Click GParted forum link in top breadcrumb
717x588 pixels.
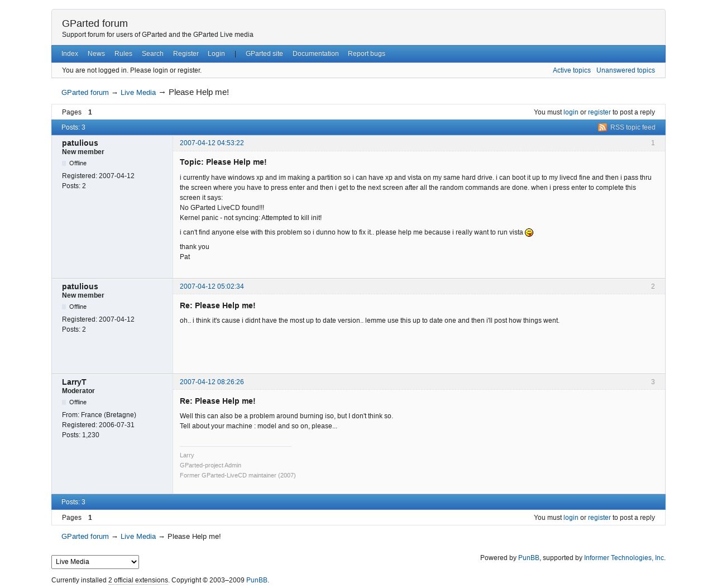pos(85,93)
